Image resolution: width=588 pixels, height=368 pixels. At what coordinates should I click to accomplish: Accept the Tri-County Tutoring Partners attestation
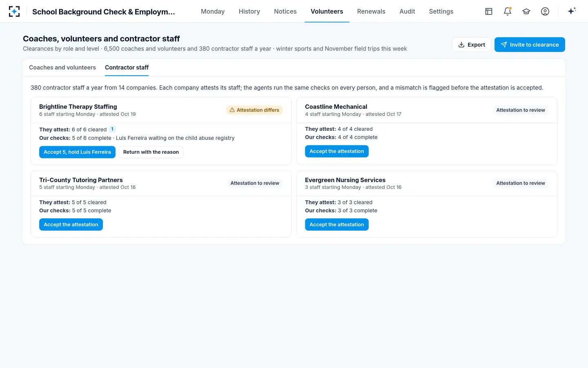point(71,224)
